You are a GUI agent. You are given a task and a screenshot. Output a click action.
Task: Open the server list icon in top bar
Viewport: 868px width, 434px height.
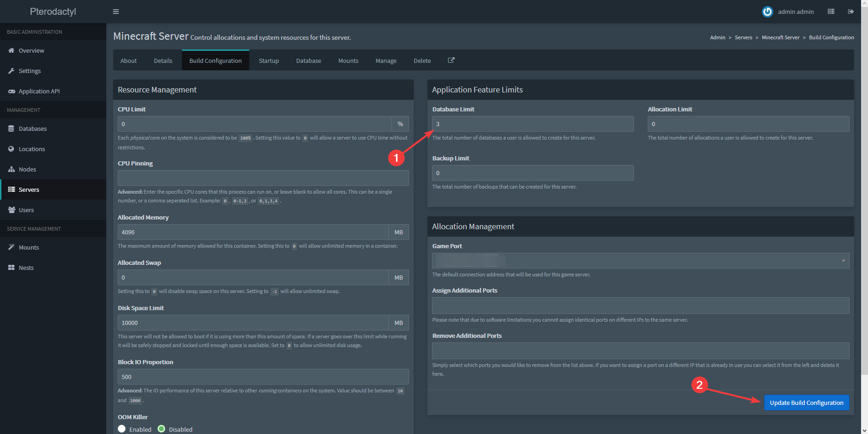[x=831, y=12]
